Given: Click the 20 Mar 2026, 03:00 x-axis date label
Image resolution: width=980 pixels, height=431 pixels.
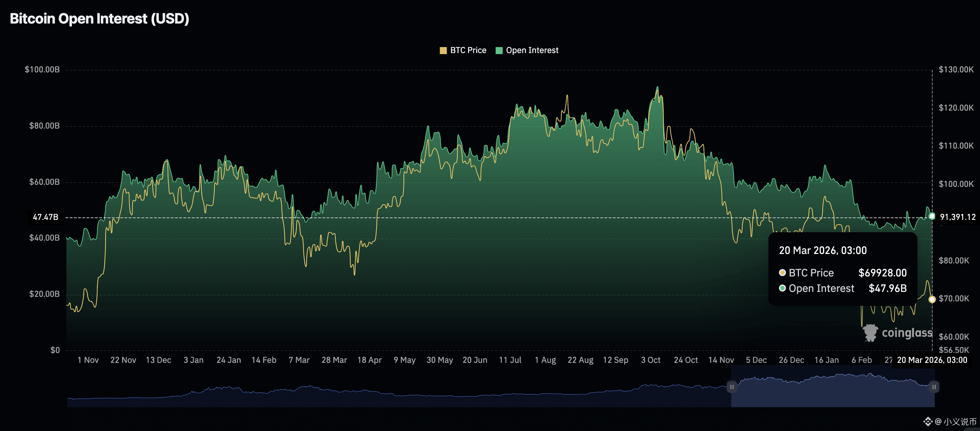Looking at the screenshot, I should (x=932, y=360).
